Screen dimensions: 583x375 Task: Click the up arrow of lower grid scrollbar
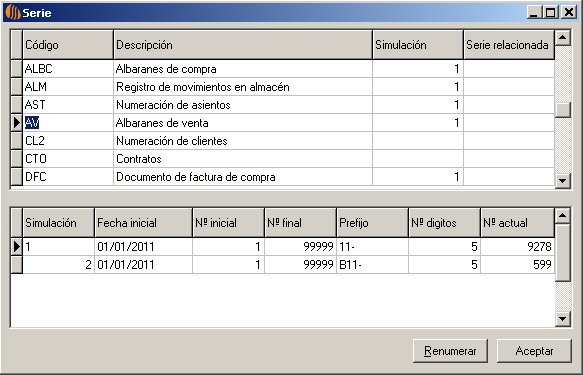click(563, 216)
